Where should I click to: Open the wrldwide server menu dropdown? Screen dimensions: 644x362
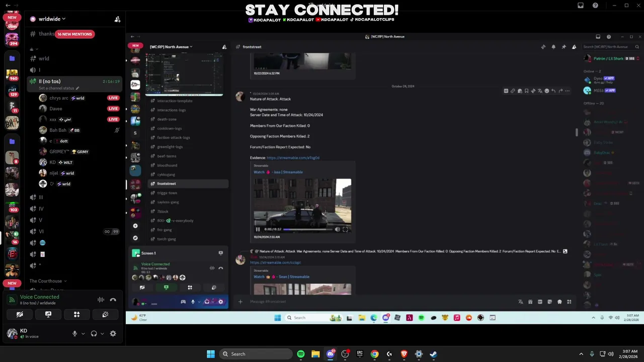pos(52,19)
